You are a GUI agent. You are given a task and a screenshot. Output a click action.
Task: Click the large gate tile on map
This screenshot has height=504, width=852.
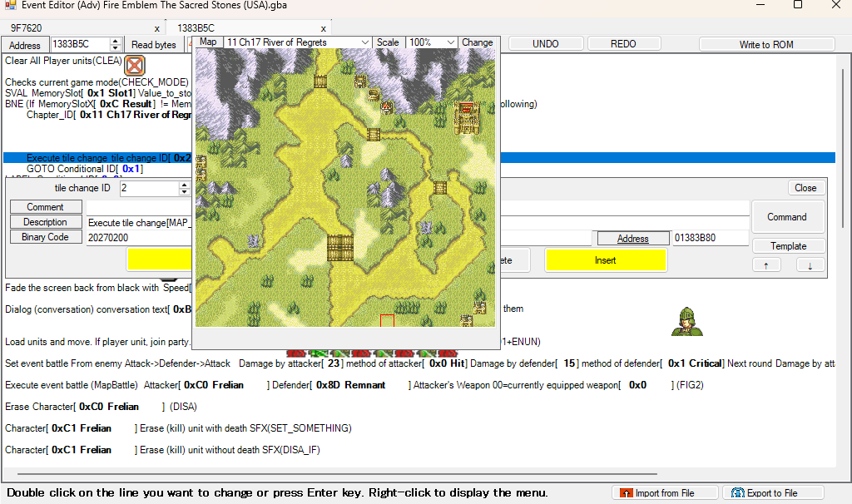340,248
